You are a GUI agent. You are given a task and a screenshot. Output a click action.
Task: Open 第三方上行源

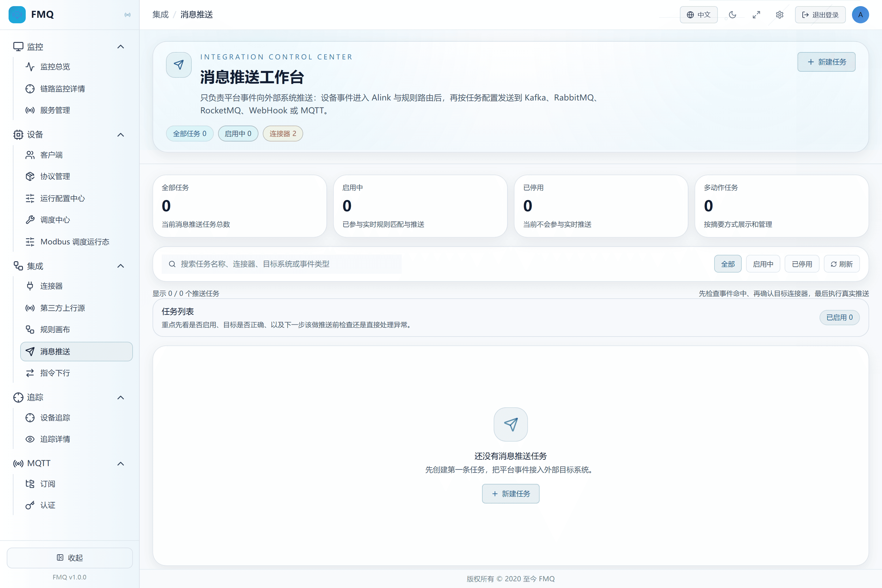pyautogui.click(x=77, y=308)
